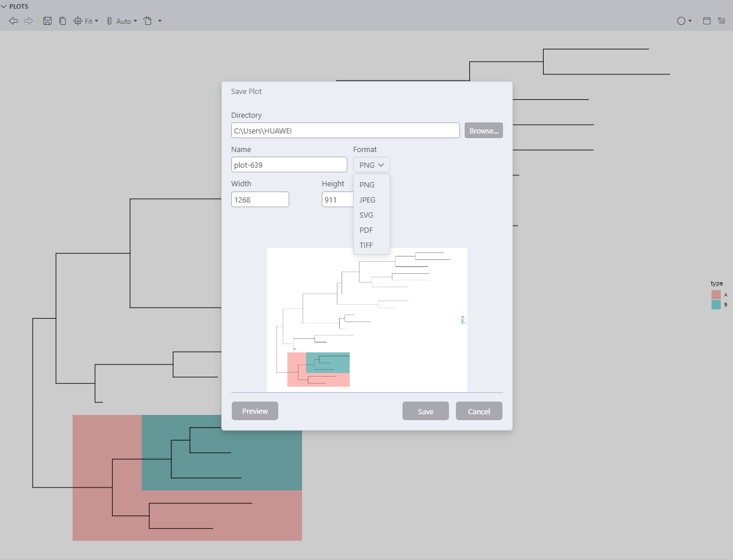The height and width of the screenshot is (560, 733).
Task: Click the circle sync icon in toolbar
Action: click(681, 21)
